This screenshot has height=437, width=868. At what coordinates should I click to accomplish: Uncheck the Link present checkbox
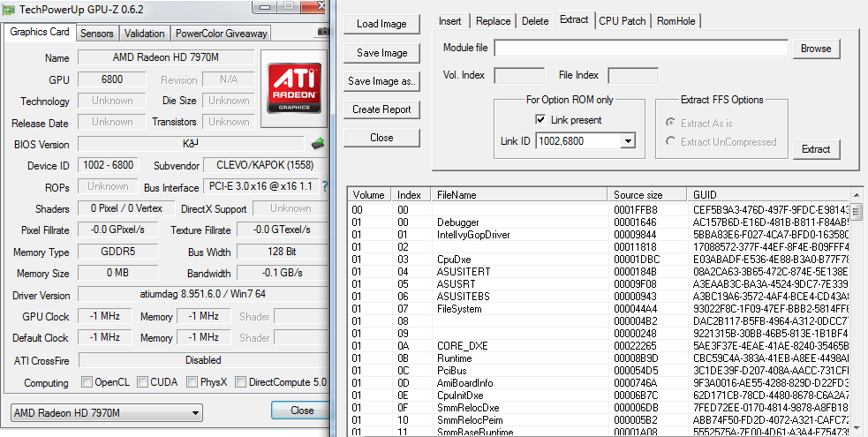[x=540, y=119]
